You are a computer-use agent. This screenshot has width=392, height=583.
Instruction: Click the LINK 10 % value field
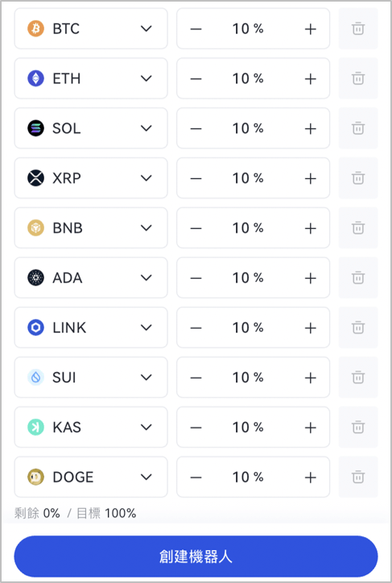point(248,328)
